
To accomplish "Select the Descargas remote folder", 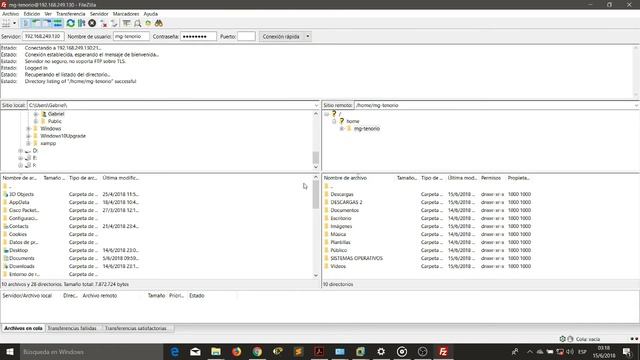I will point(342,194).
